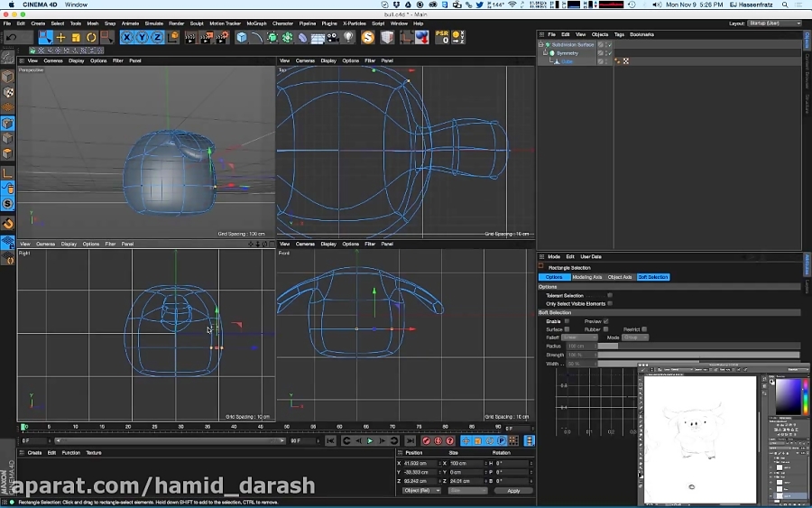This screenshot has width=812, height=508.
Task: Select Polygons mode in left palette
Action: (8, 153)
